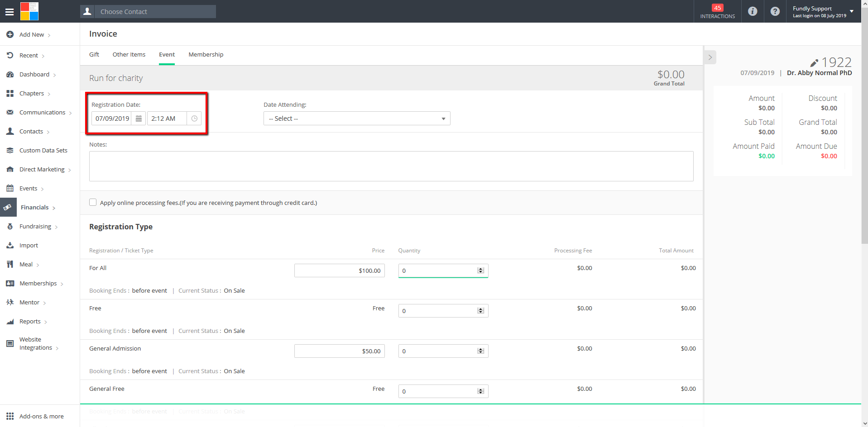Click the colorful Fundly logo
Screen dimensions: 868x427
click(29, 11)
